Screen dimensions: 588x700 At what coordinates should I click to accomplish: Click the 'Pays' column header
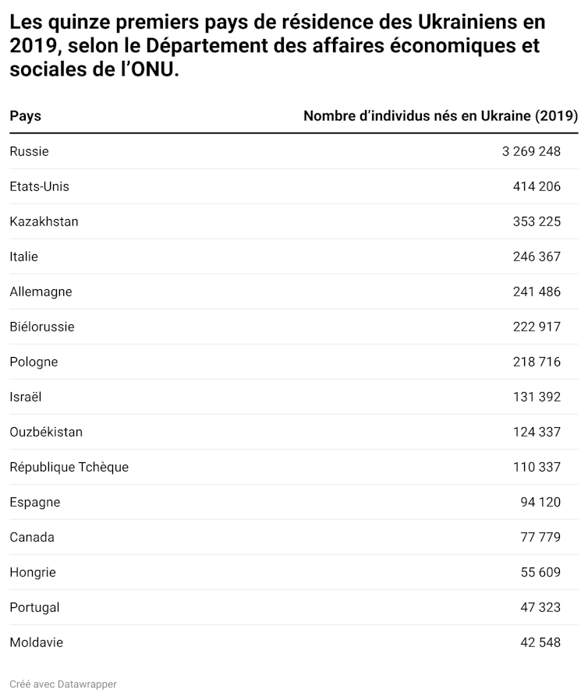point(26,116)
